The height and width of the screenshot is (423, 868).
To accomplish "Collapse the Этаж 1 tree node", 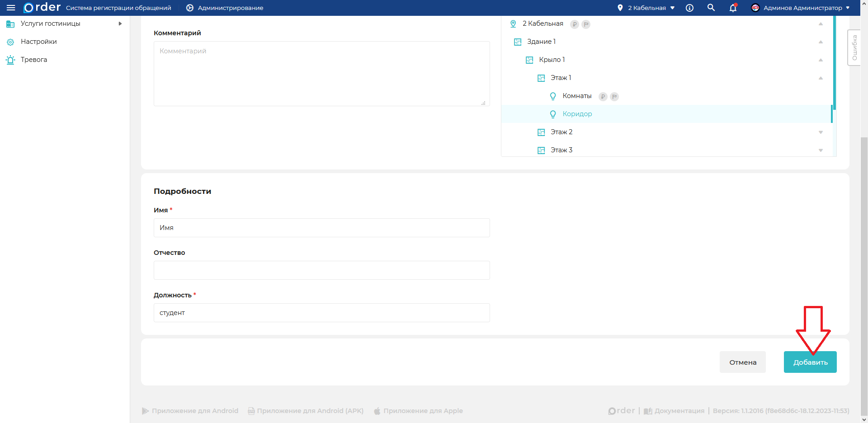I will pyautogui.click(x=821, y=78).
